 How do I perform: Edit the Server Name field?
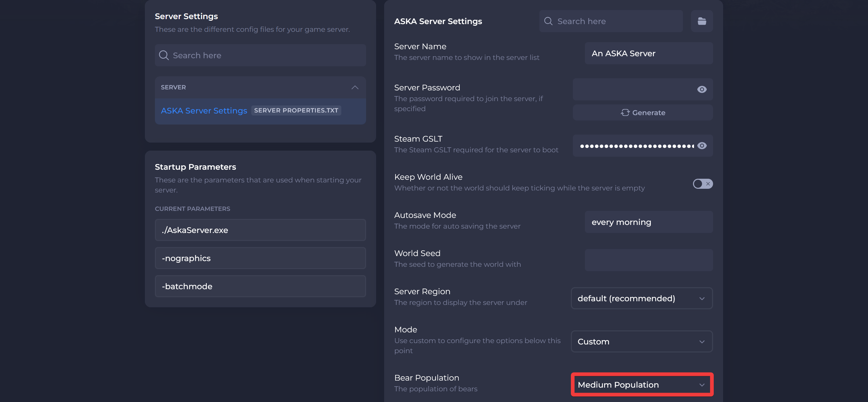tap(648, 53)
